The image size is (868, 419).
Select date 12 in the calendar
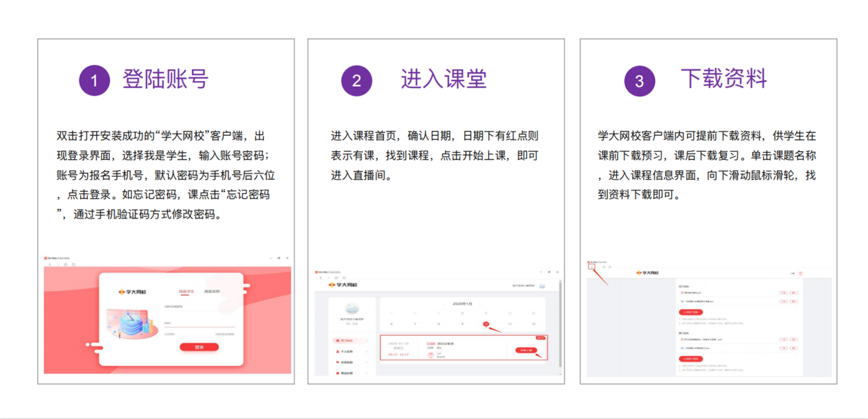534,324
